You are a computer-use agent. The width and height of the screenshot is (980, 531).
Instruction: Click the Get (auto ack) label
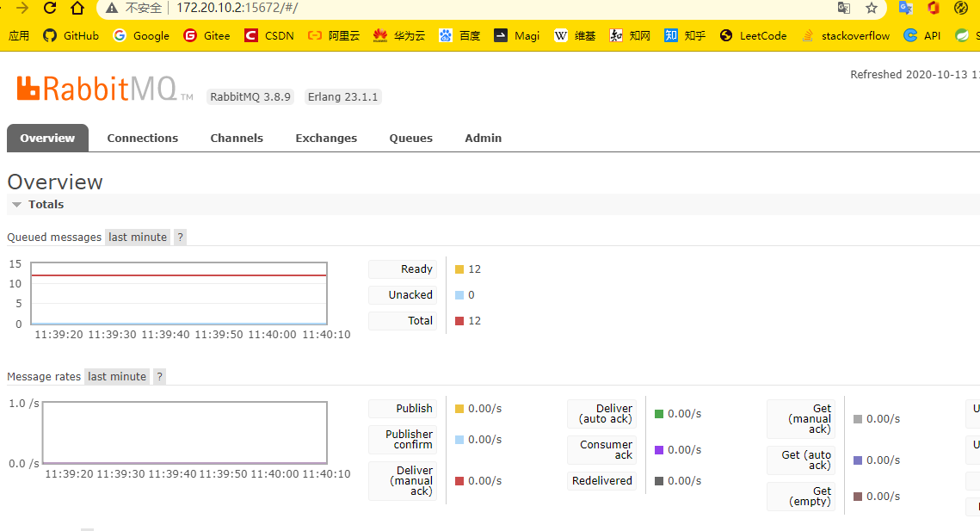pyautogui.click(x=801, y=460)
